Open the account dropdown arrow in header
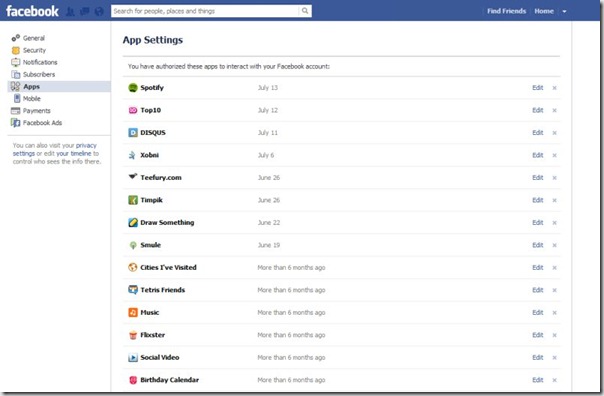The image size is (604, 396). tap(564, 12)
